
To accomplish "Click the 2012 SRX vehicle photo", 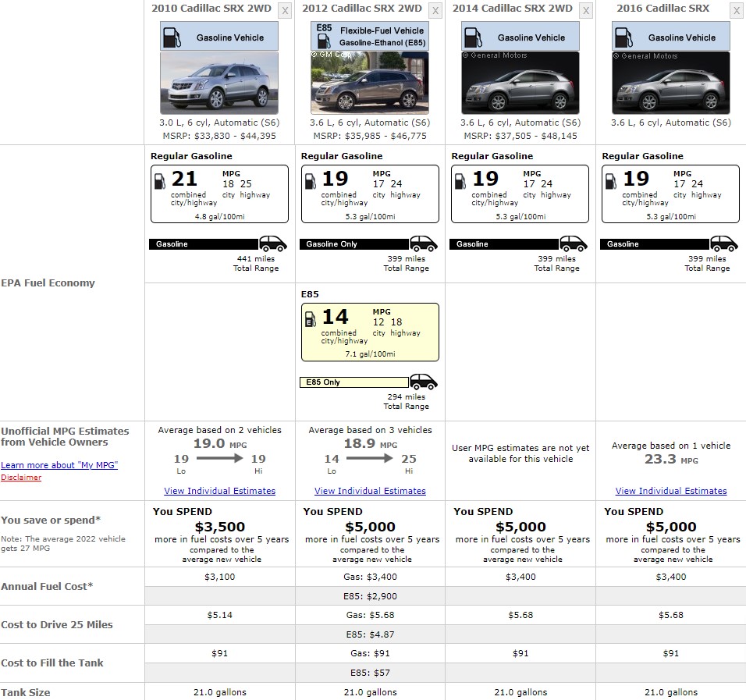I will pos(370,83).
